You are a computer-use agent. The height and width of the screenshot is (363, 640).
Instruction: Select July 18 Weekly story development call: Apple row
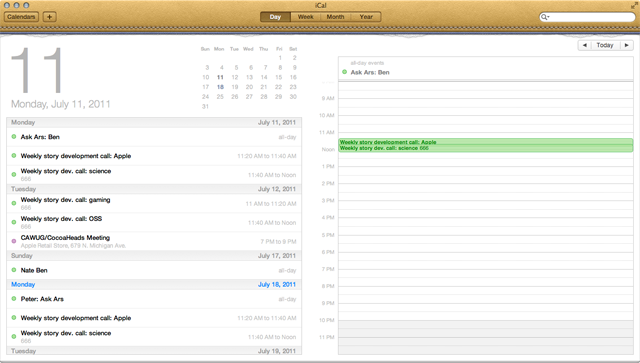point(154,318)
